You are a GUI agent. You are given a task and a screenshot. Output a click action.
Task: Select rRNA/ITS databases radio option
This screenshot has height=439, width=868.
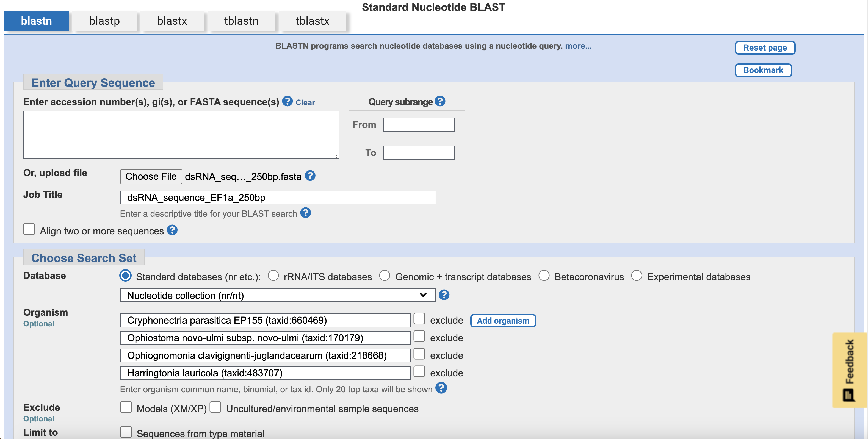coord(273,276)
